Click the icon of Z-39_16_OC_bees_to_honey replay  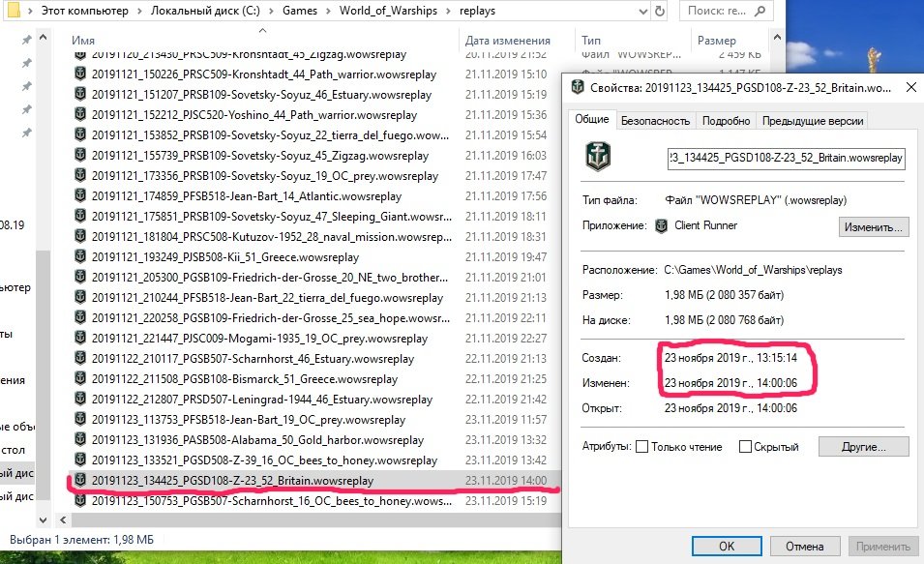pyautogui.click(x=80, y=460)
